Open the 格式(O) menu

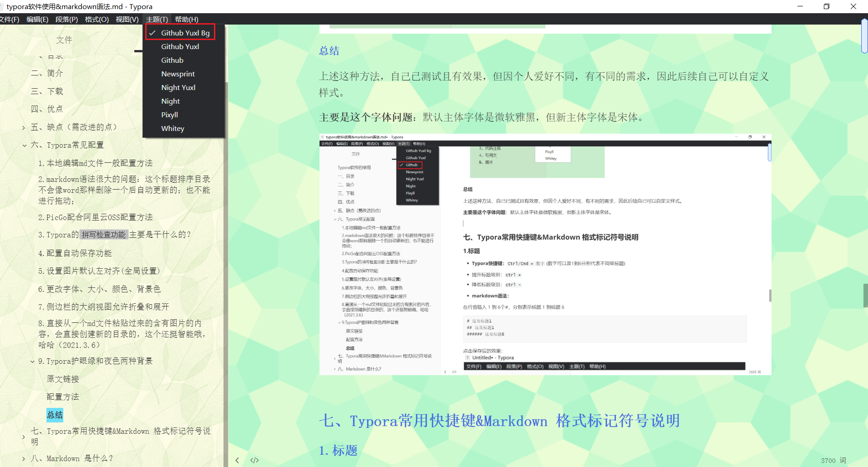point(96,19)
